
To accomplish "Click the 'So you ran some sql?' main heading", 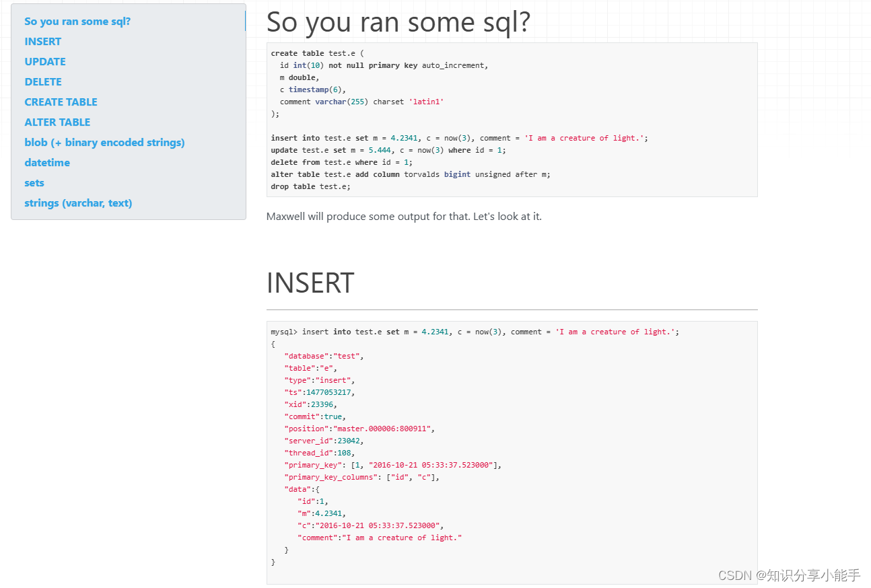I will click(x=398, y=22).
